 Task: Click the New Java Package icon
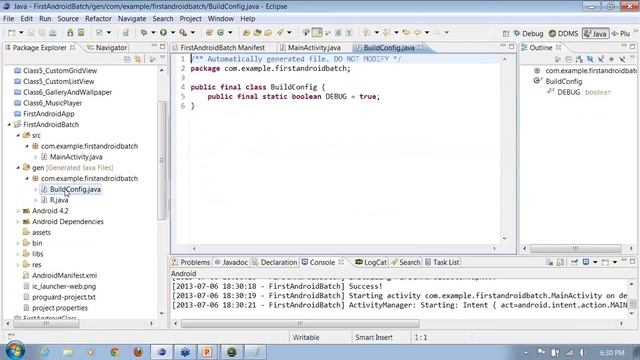click(209, 33)
